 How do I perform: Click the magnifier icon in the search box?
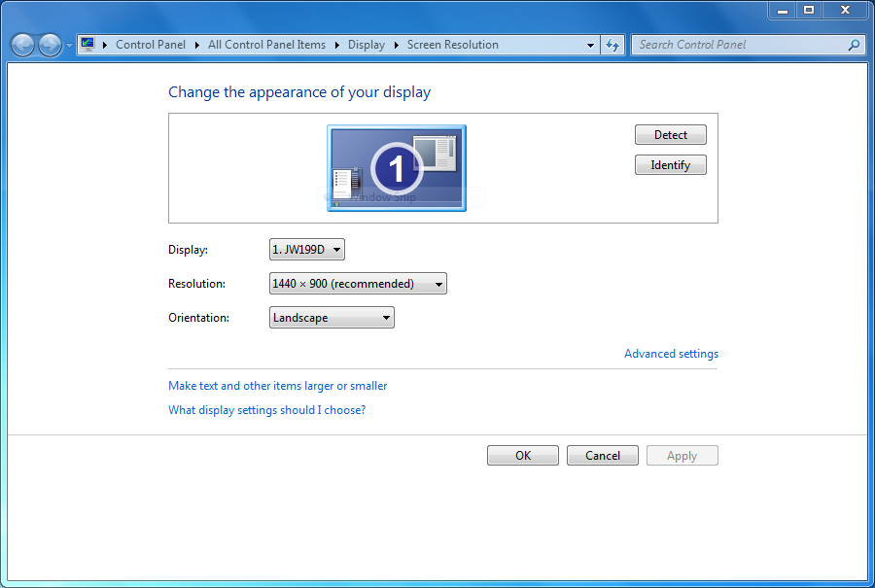854,45
